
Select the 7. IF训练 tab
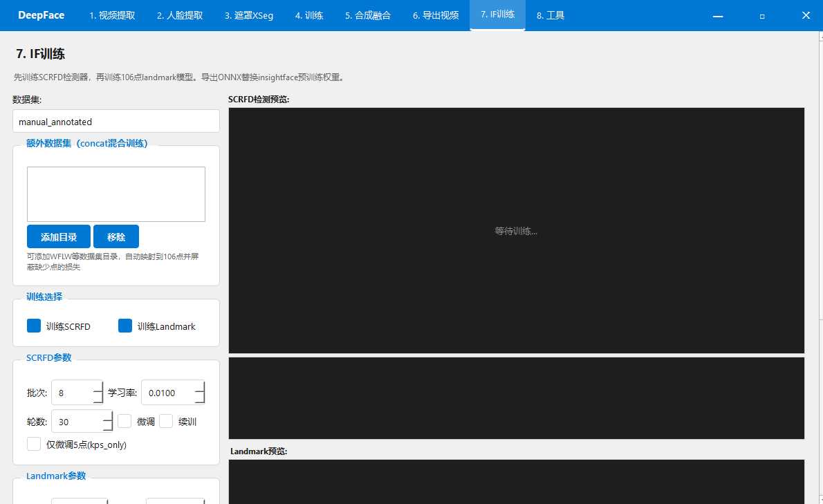pyautogui.click(x=497, y=15)
